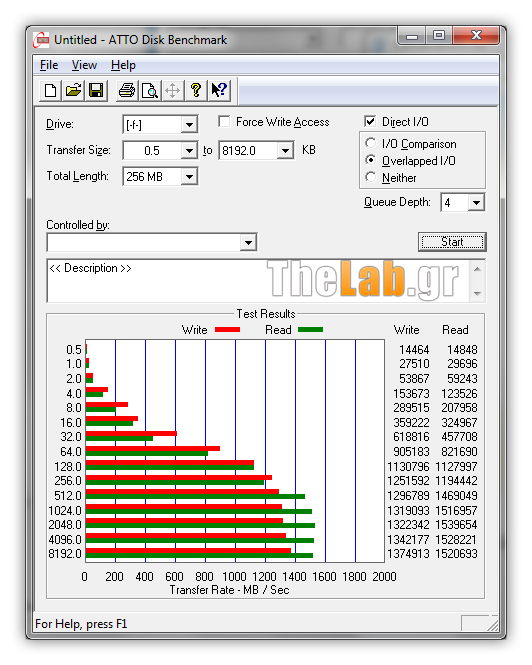Viewport: 532px width, 665px height.
Task: Expand the Drive dropdown
Action: [189, 125]
